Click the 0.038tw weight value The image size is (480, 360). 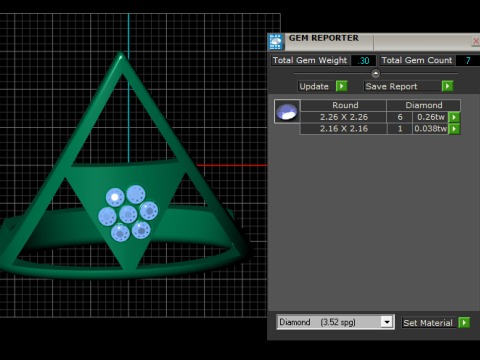tap(431, 129)
